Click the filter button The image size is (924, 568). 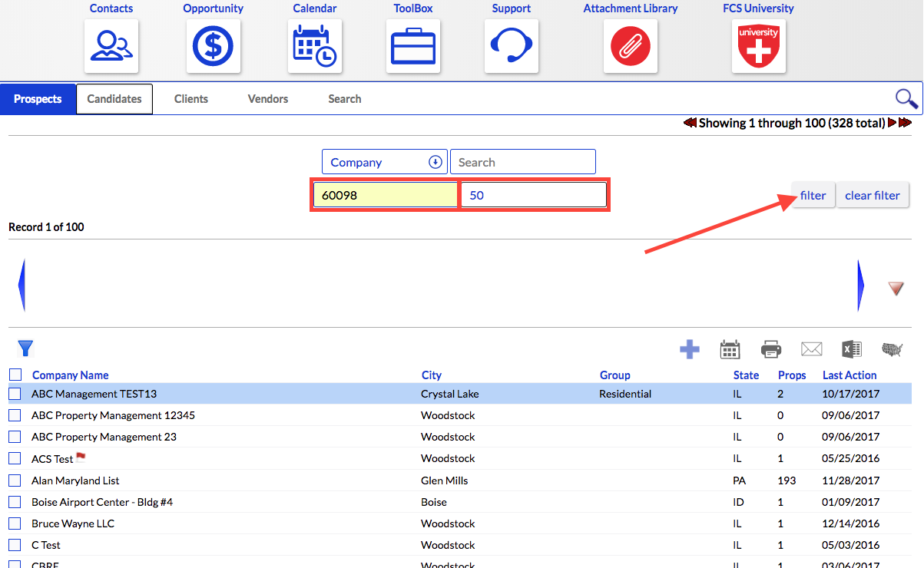click(x=813, y=195)
